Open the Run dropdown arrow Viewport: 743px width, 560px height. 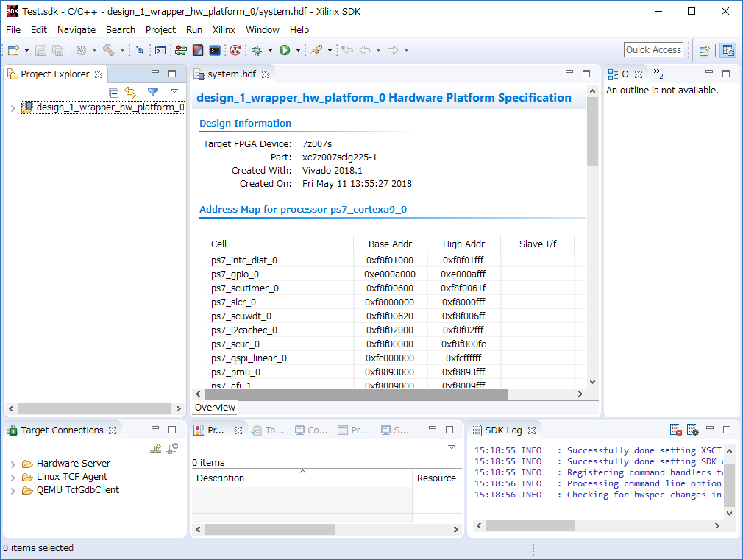pos(298,50)
